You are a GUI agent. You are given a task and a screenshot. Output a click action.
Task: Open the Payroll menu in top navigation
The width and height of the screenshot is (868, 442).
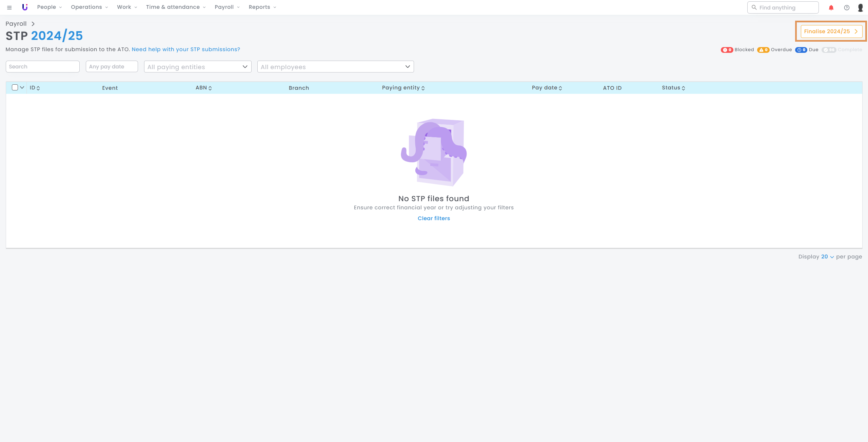[x=227, y=7]
